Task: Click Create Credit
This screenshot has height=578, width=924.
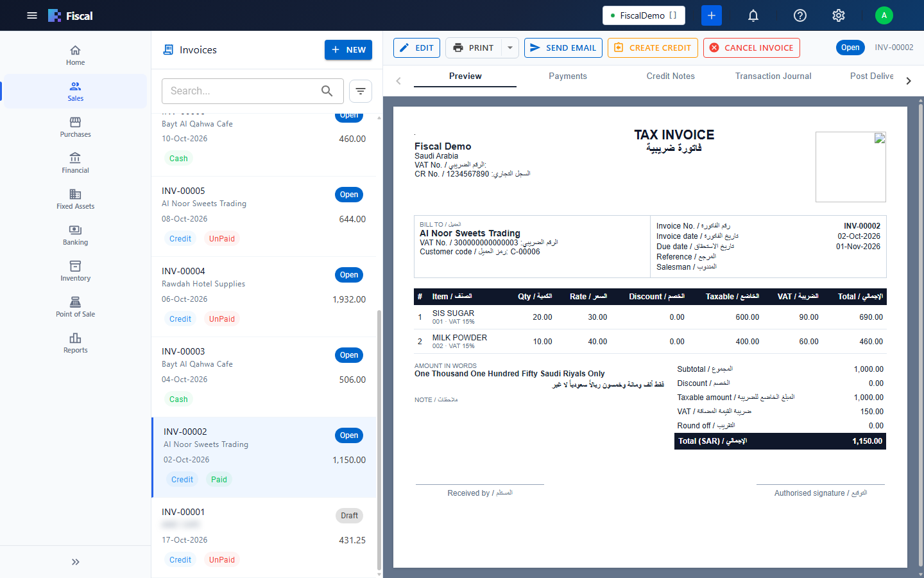Action: click(653, 48)
